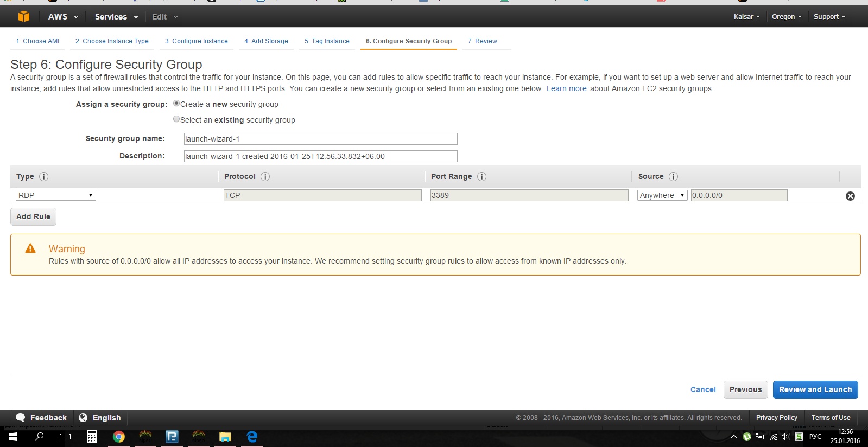The image size is (868, 447).
Task: Switch to Google Chrome in the taskbar
Action: tap(119, 437)
